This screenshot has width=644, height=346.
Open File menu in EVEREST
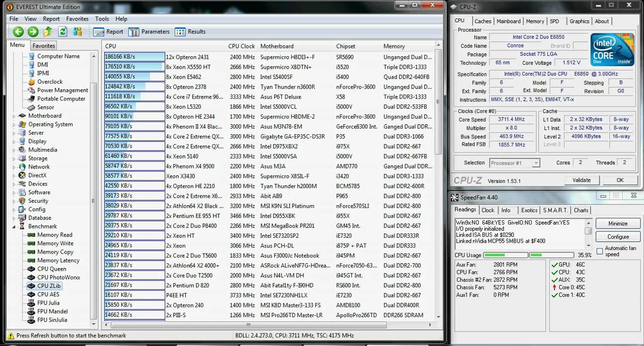pos(14,19)
